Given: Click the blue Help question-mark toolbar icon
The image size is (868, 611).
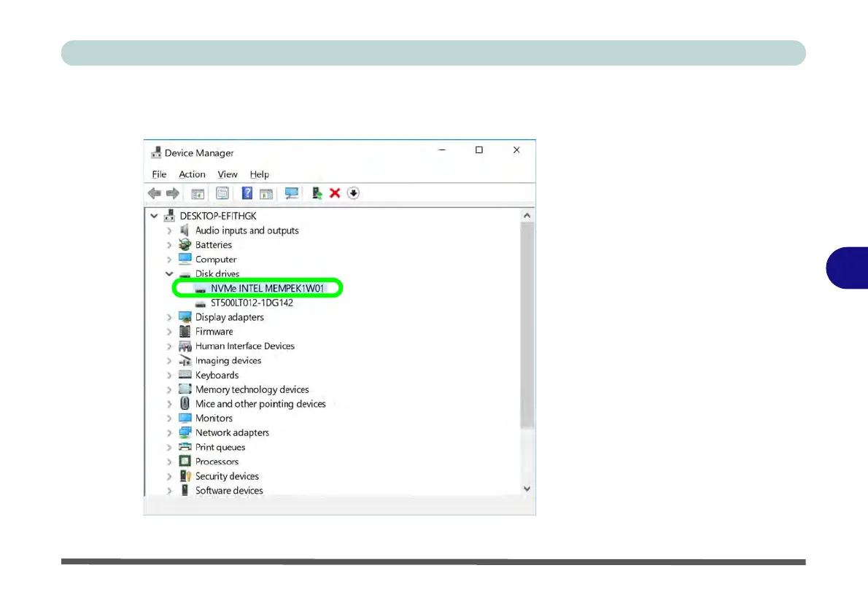Looking at the screenshot, I should 247,193.
